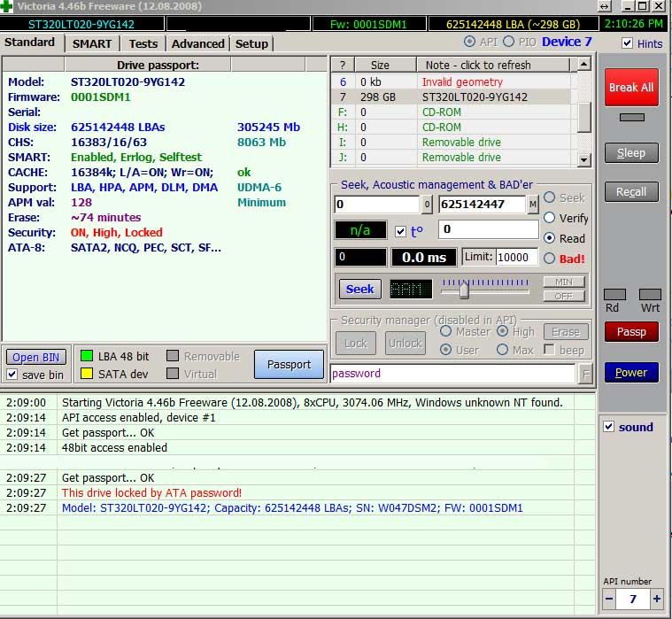Select device 6 Invalid geometry row
This screenshot has height=619, width=672.
pos(451,81)
